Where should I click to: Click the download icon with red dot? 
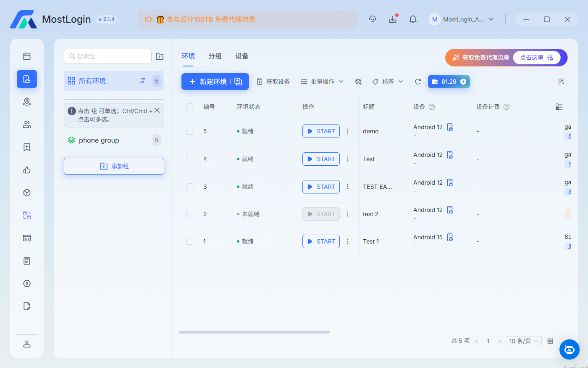click(393, 19)
